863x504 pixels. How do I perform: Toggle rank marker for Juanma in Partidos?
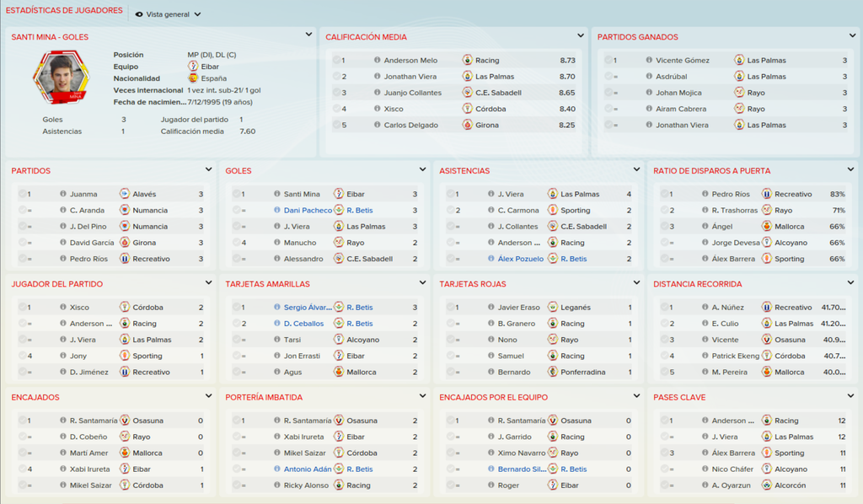pyautogui.click(x=23, y=194)
